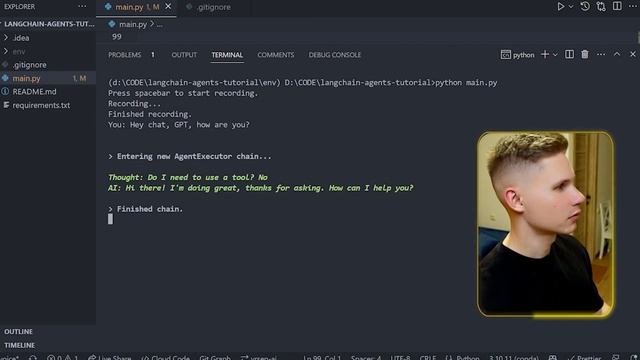Open Cloud Code from the status bar
The width and height of the screenshot is (640, 360).
point(166,358)
